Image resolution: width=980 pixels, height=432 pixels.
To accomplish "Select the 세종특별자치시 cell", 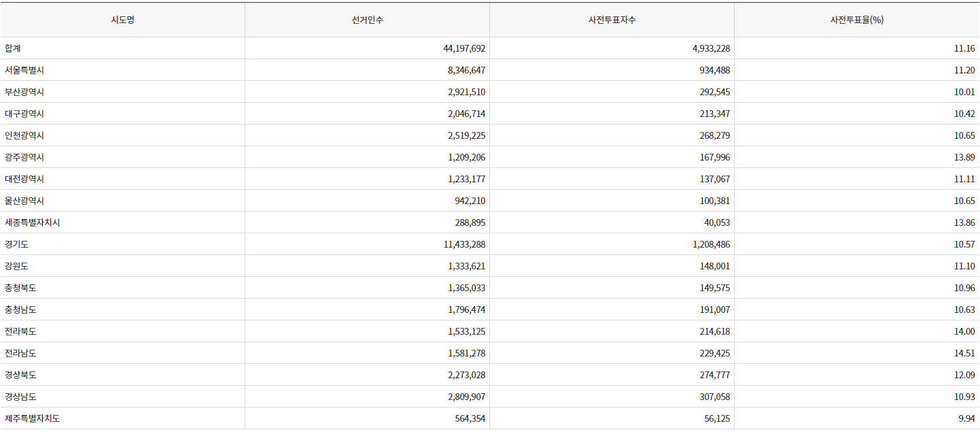I will 32,222.
